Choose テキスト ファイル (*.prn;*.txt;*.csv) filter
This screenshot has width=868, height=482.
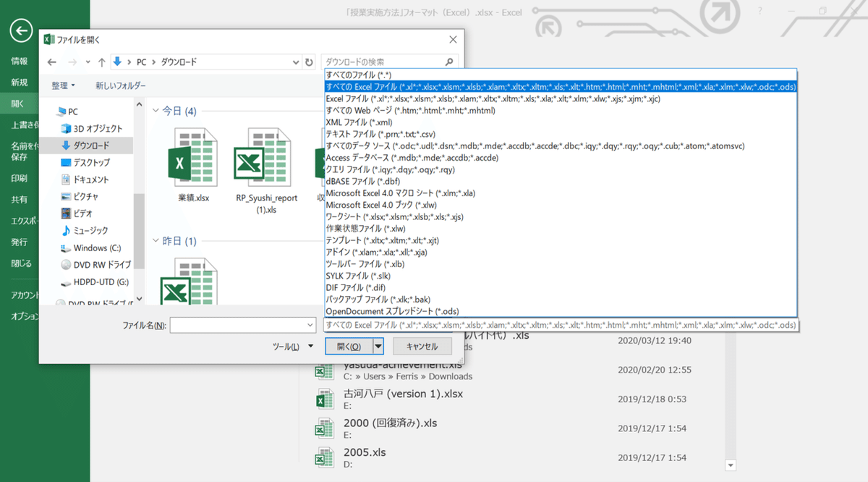561,134
